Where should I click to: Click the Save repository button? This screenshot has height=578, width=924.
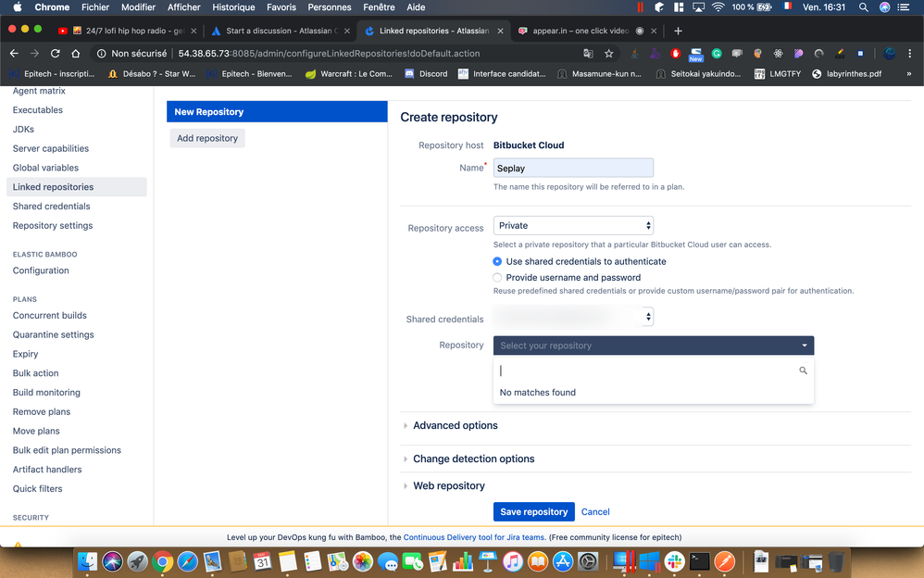point(534,512)
